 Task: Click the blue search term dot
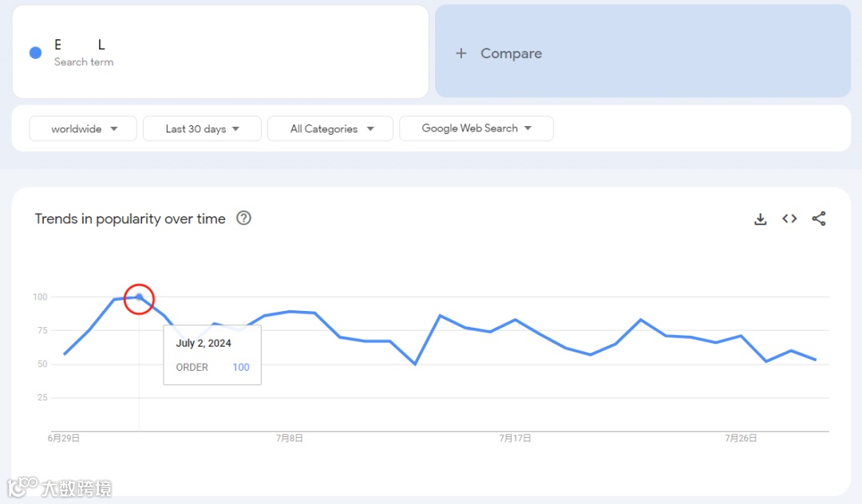pos(35,53)
